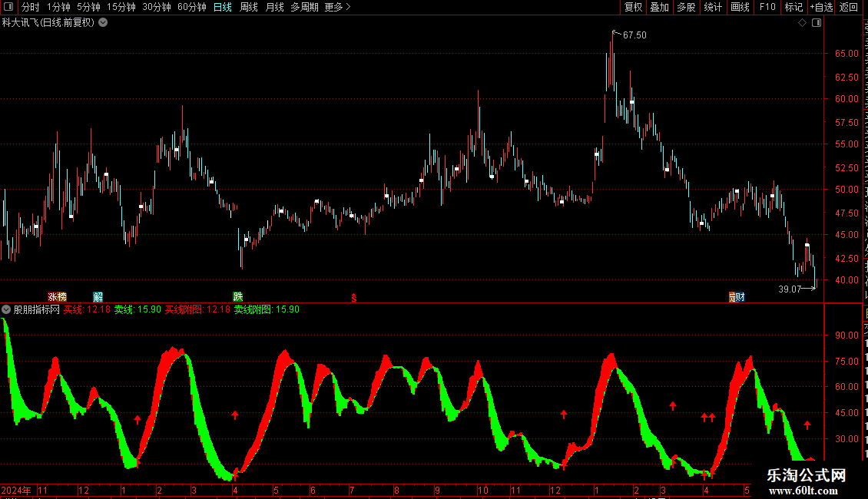
Task: Click the 跌 event marker icon
Action: pos(238,297)
